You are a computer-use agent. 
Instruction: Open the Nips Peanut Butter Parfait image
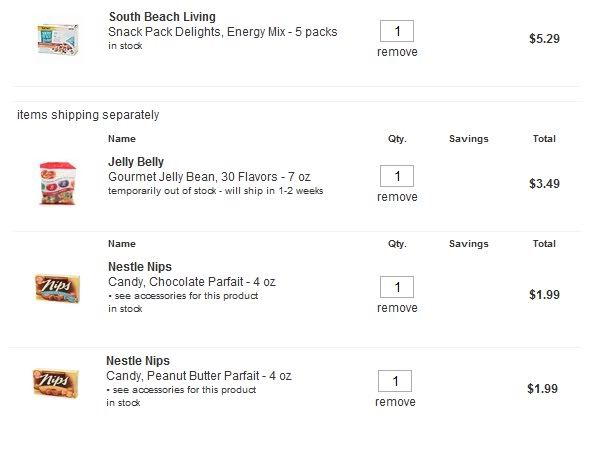[x=50, y=383]
